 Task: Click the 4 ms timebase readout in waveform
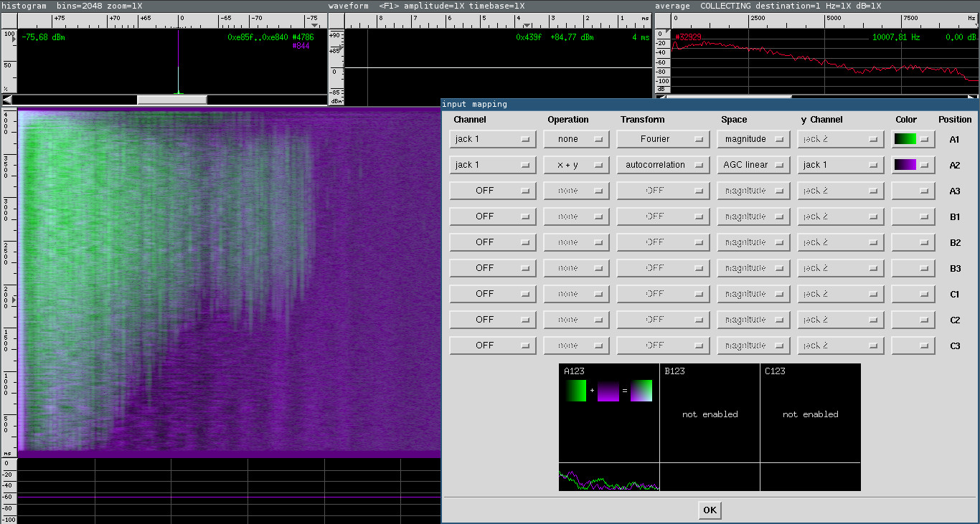pos(641,37)
